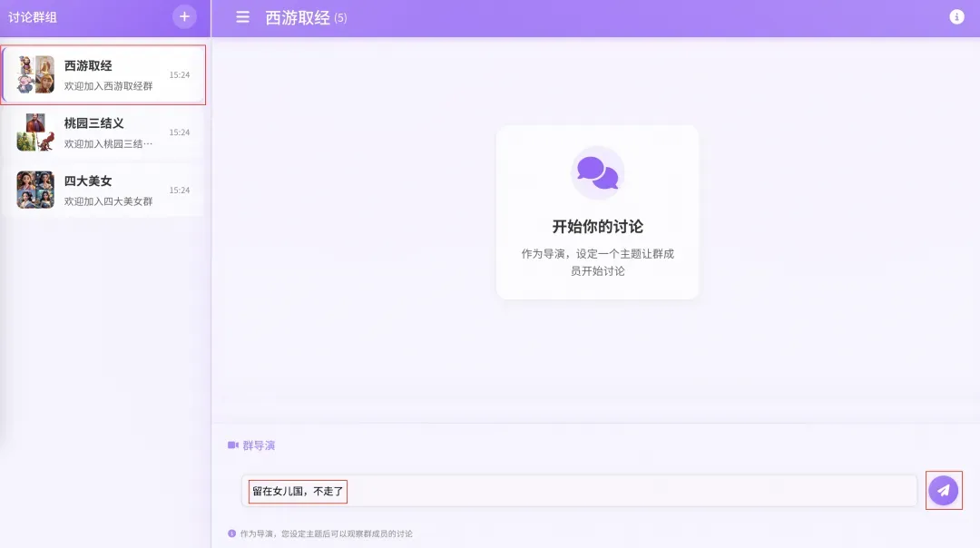Click the 15:24 timestamp of 西游取经
The image size is (980, 548).
180,75
